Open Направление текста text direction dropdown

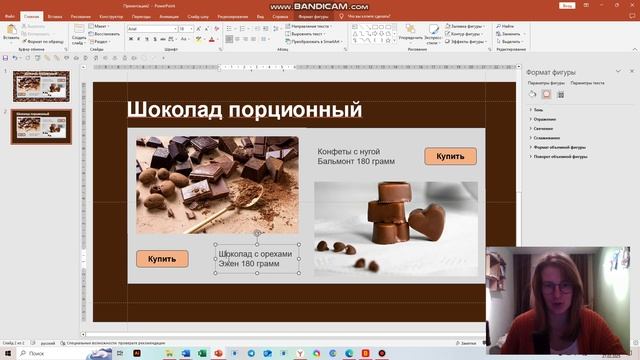308,26
